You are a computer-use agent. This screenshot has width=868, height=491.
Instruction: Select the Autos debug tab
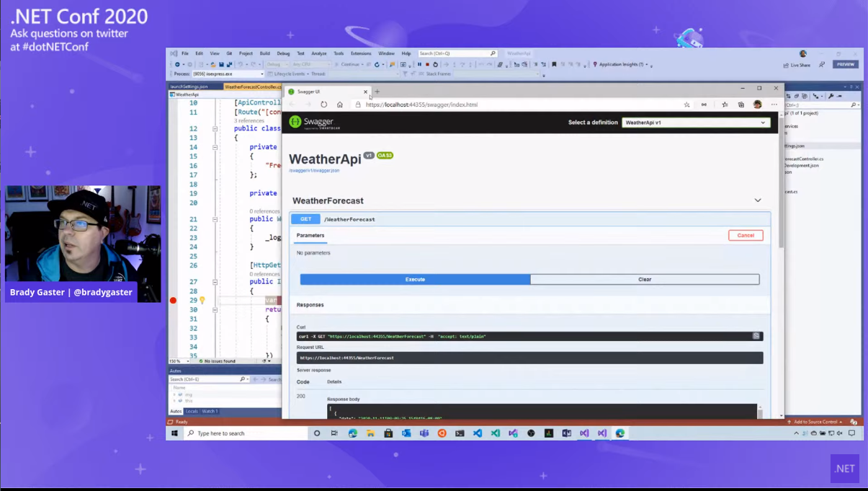[x=176, y=411]
